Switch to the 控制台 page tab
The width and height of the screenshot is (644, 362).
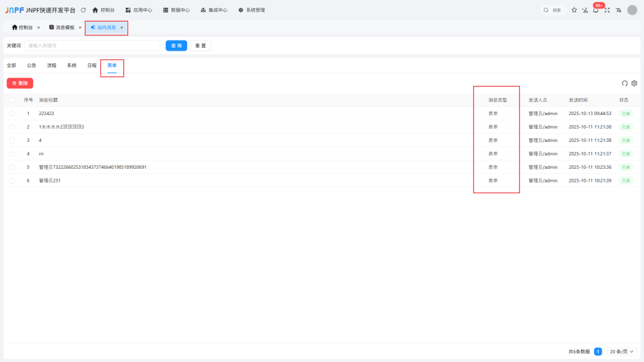22,27
